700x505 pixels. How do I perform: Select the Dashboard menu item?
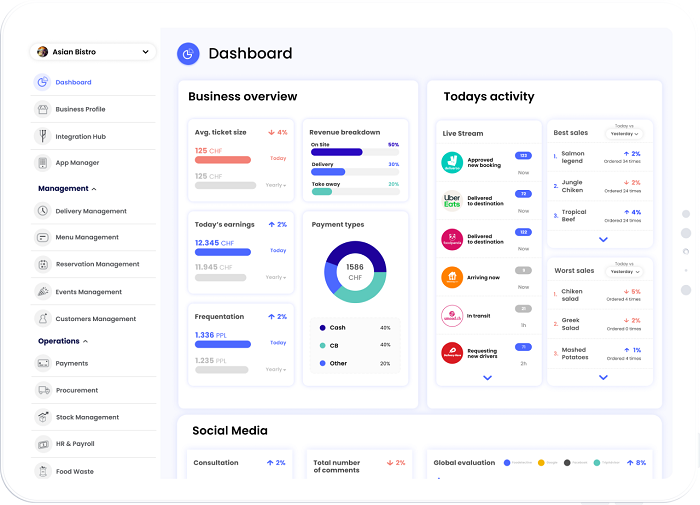73,82
